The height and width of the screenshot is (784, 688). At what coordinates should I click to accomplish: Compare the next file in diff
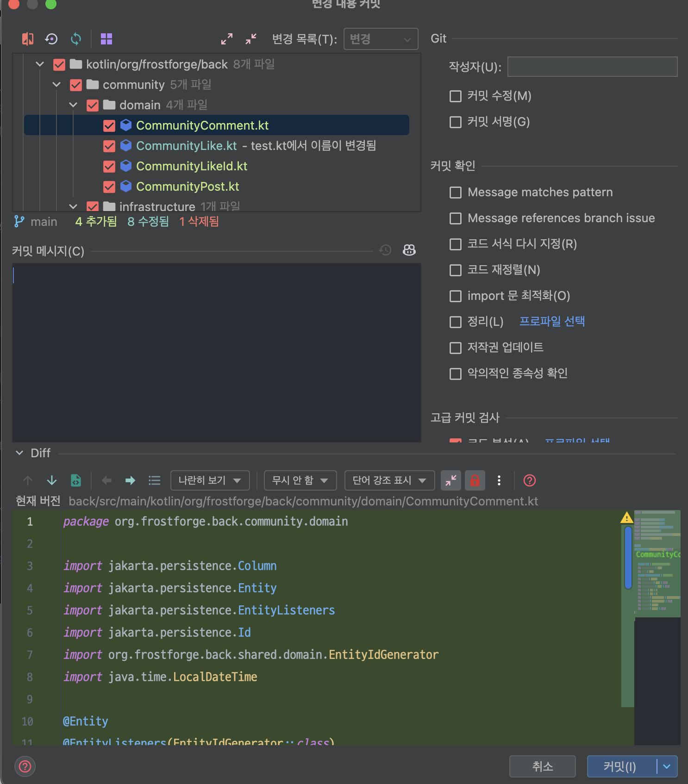tap(131, 480)
